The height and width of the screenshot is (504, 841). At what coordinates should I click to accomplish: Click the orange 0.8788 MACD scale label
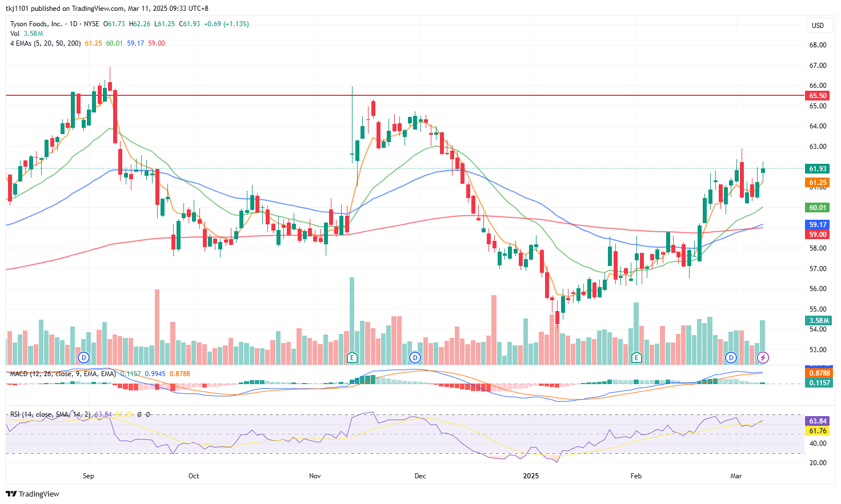(818, 373)
